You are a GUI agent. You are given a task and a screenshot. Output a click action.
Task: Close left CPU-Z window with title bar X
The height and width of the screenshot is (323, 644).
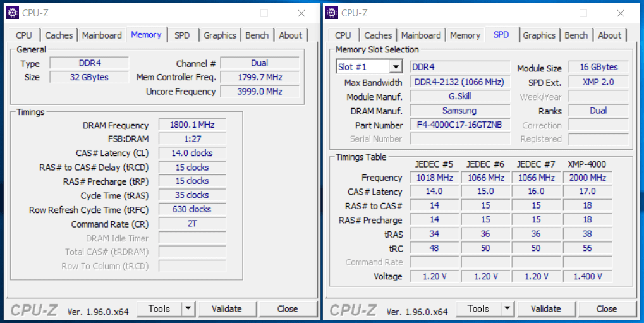point(301,13)
